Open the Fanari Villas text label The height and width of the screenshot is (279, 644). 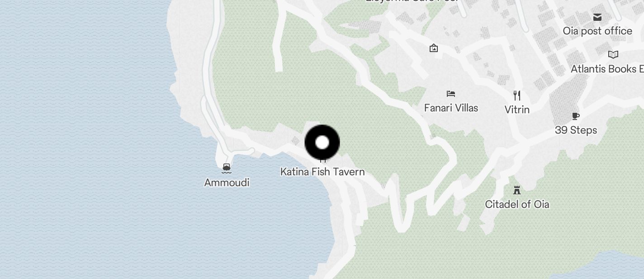[451, 108]
